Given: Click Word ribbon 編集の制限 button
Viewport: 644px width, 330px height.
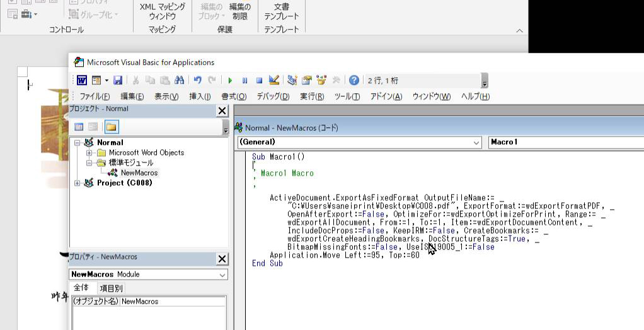Looking at the screenshot, I should [240, 11].
